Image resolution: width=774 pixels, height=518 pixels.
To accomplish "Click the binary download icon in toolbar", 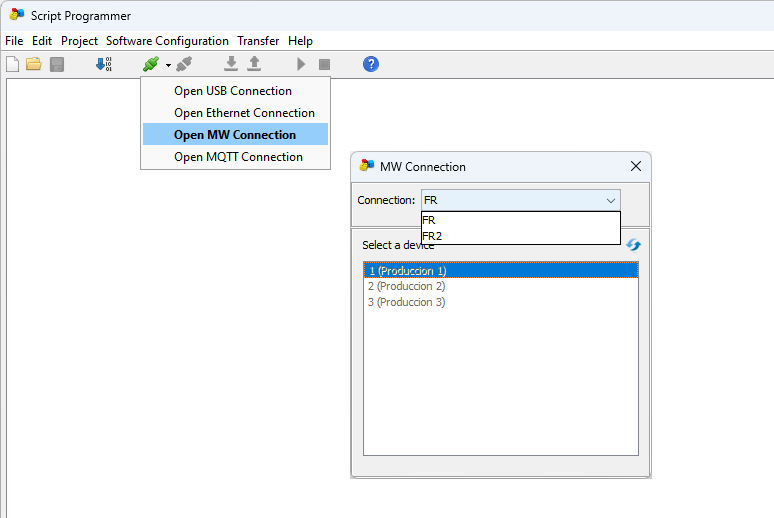I will tap(103, 64).
